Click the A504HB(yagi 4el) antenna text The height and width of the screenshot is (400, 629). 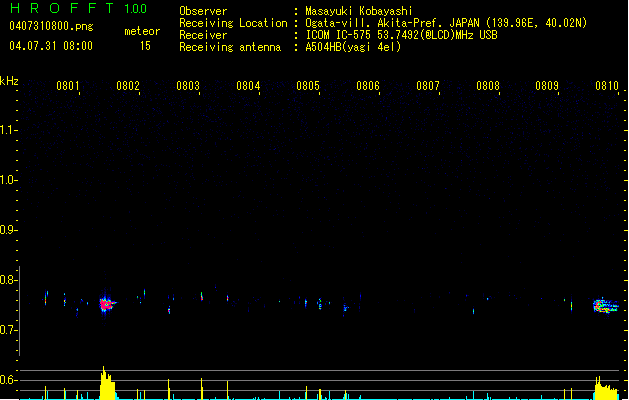[353, 47]
